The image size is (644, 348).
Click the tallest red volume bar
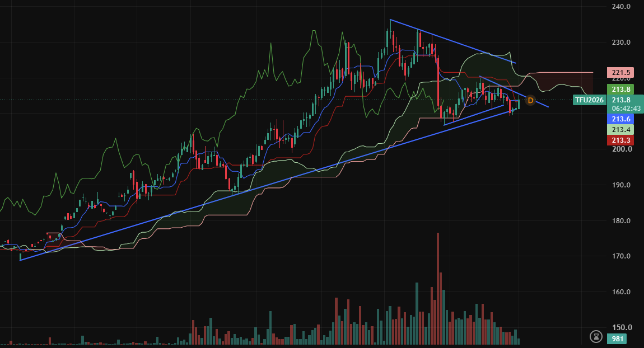pos(438,289)
